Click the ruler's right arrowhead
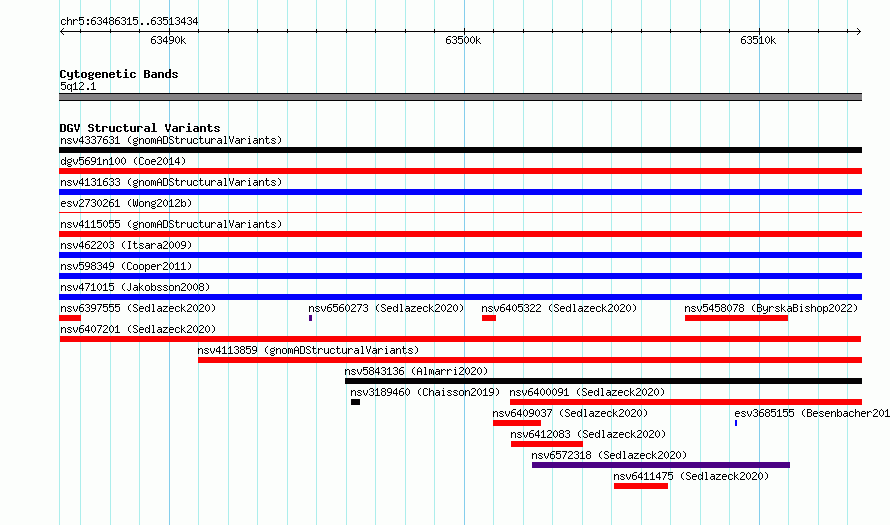This screenshot has width=890, height=525. click(859, 31)
